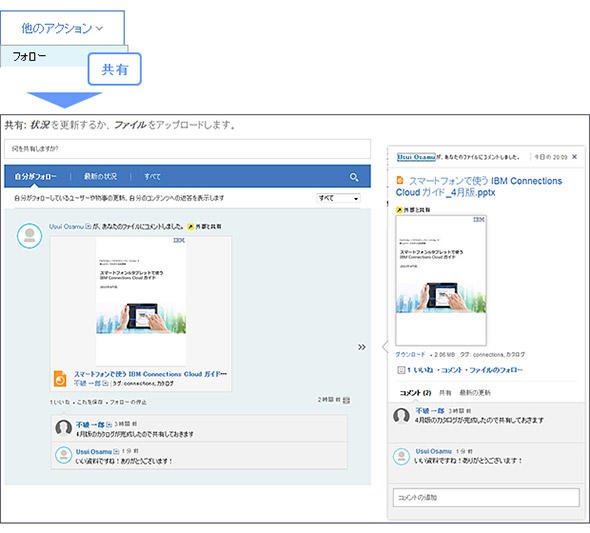Screen dimensions: 590x533
Task: Close the file detail panel
Action: pyautogui.click(x=574, y=157)
